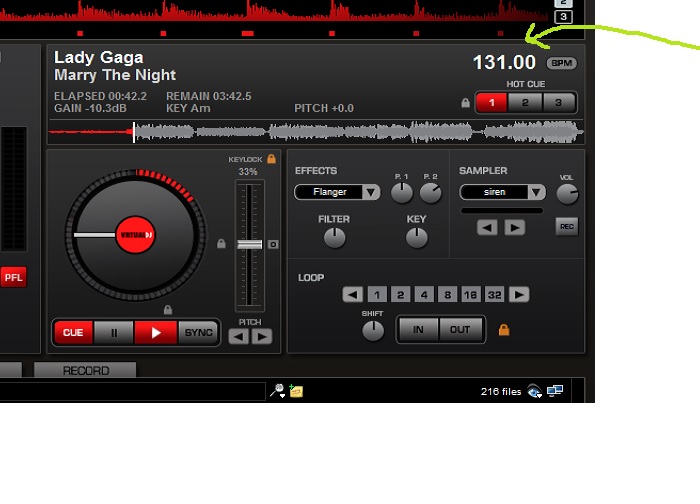Select deck button 3 near waveform
Image resolution: width=700 pixels, height=504 pixels.
[x=563, y=17]
